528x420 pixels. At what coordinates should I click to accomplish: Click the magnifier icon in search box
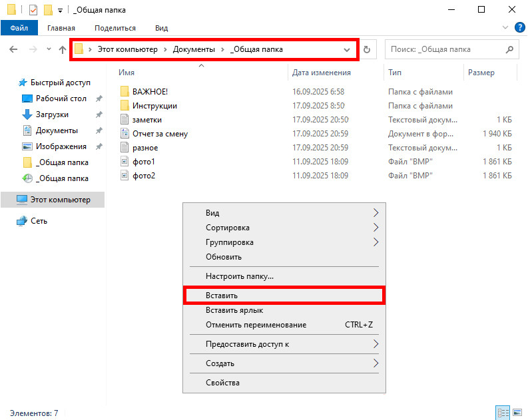509,49
